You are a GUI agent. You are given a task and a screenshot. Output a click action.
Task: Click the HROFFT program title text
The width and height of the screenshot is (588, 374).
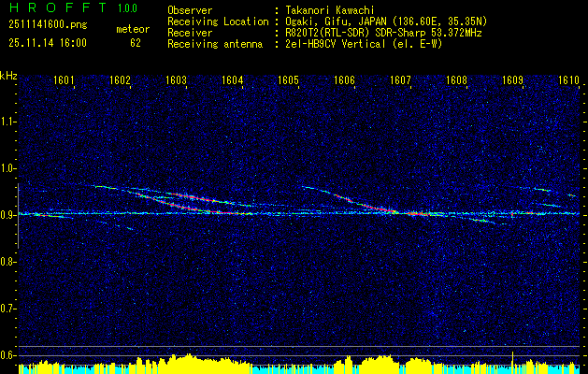pos(58,7)
